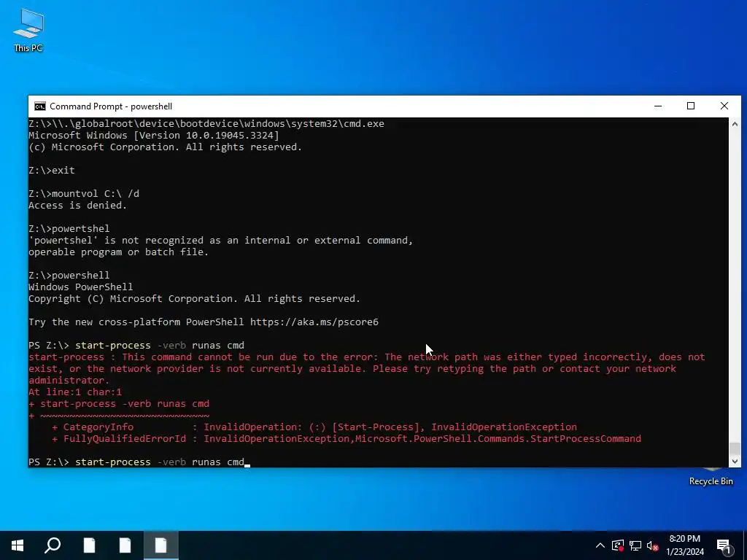Minimize the Command Prompt window
Image resolution: width=747 pixels, height=560 pixels.
[658, 106]
